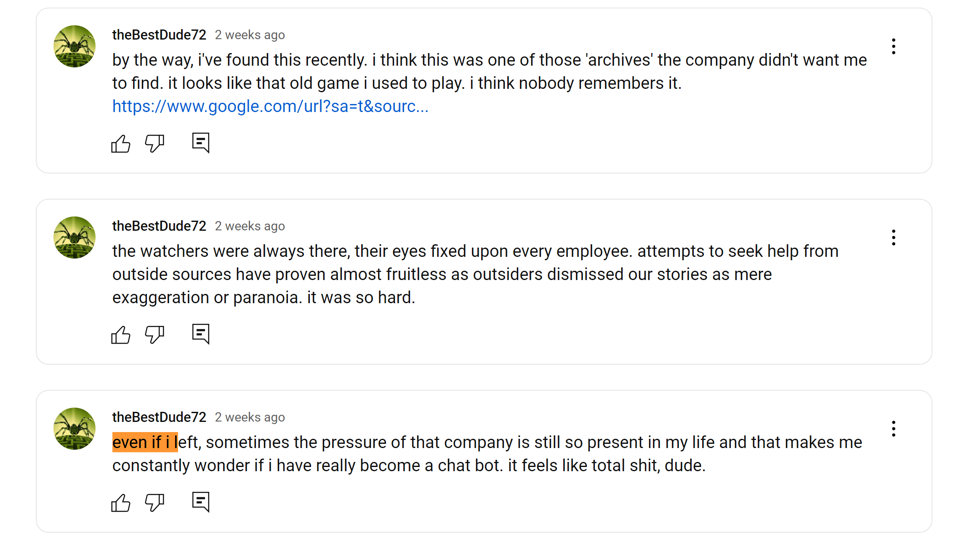Viewport: 980px width, 547px height.
Task: Like the comment about becoming a chat bot
Action: (x=121, y=502)
